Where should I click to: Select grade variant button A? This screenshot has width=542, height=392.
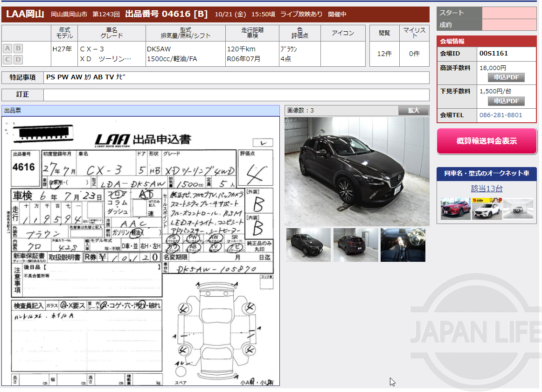click(x=7, y=48)
